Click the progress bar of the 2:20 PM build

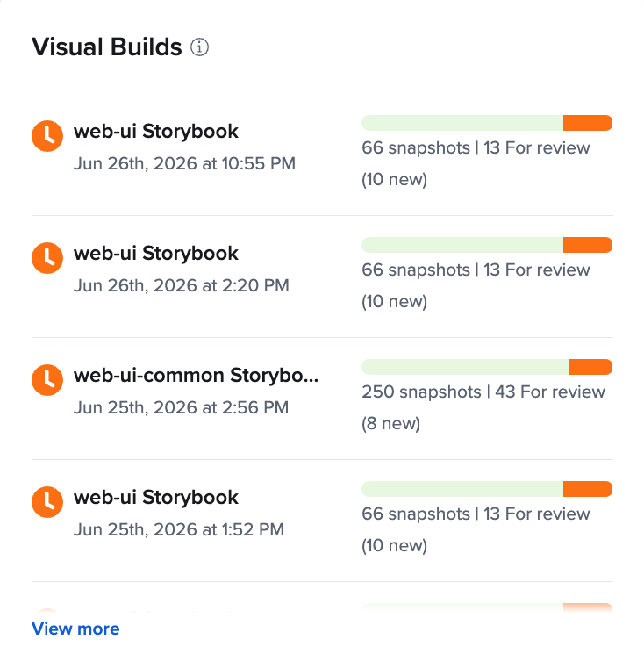click(x=487, y=245)
